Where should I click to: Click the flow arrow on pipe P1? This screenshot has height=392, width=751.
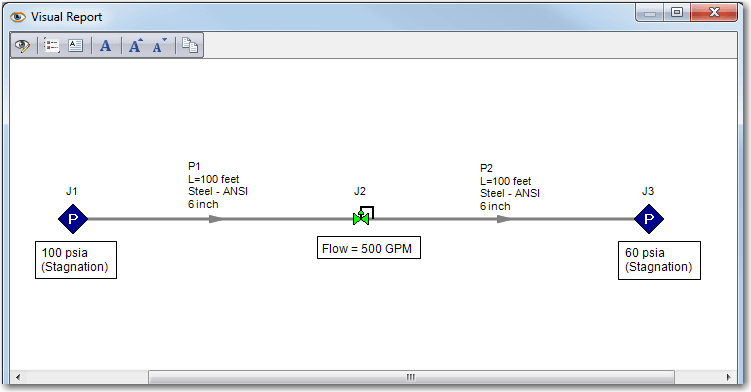click(216, 219)
